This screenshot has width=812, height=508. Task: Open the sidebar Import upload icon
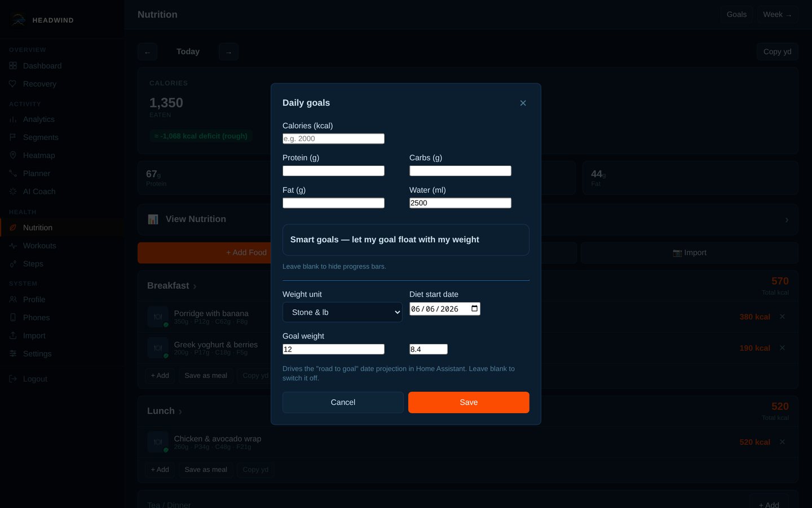[x=13, y=335]
